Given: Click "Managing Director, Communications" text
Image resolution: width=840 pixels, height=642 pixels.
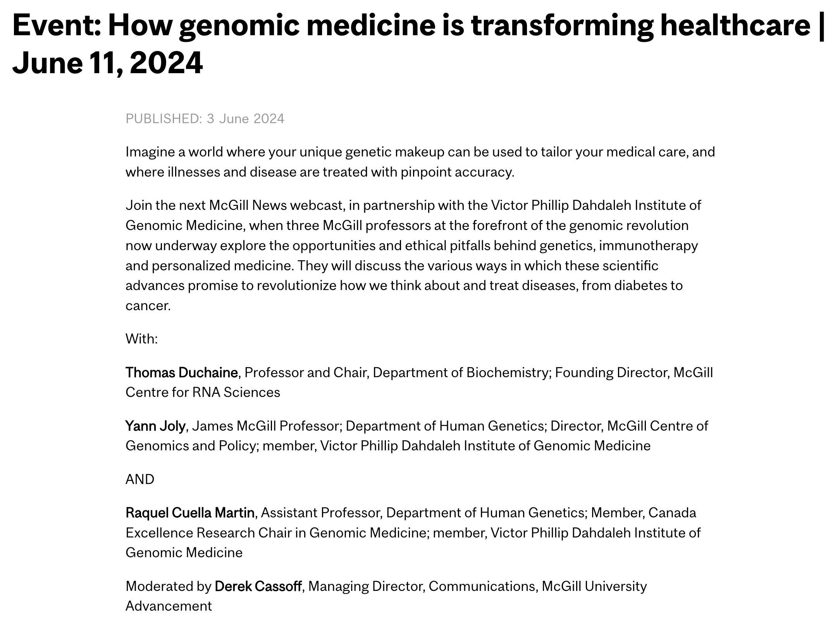Looking at the screenshot, I should (423, 586).
